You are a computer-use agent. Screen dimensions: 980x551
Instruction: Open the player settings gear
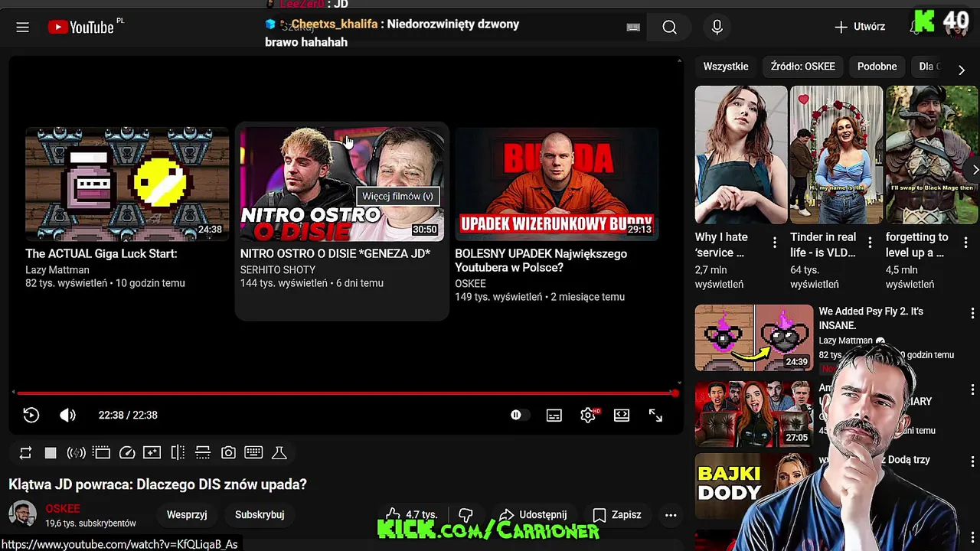(588, 415)
